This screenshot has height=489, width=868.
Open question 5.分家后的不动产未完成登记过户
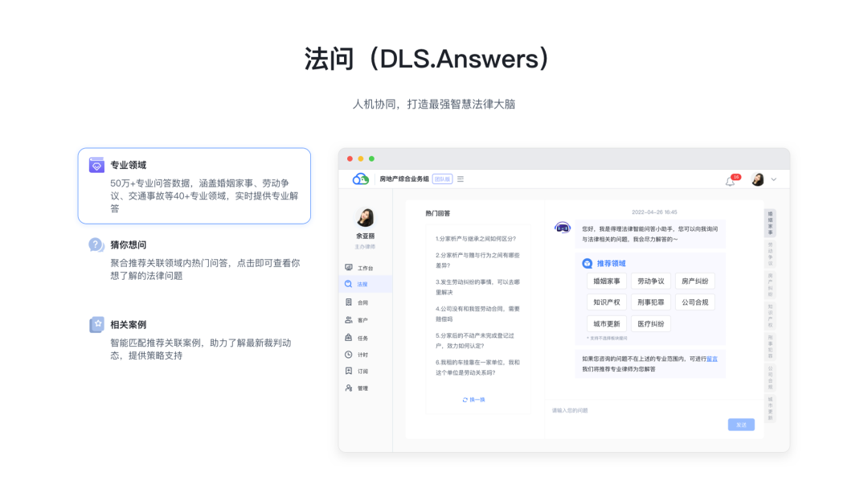click(475, 340)
